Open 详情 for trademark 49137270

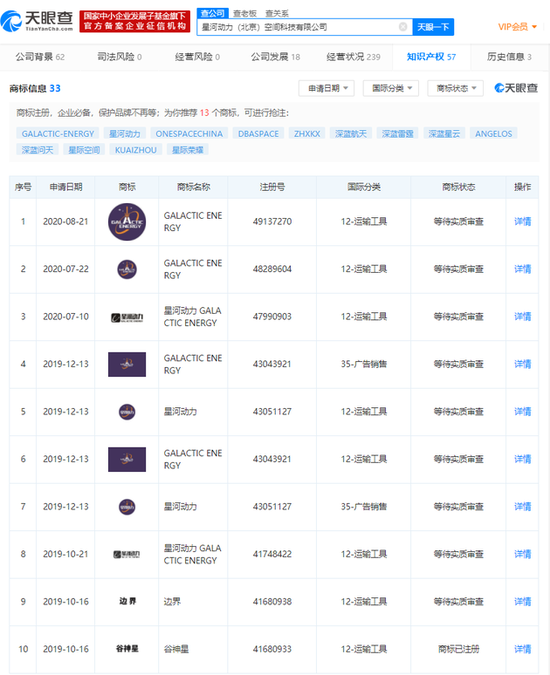pyautogui.click(x=522, y=222)
